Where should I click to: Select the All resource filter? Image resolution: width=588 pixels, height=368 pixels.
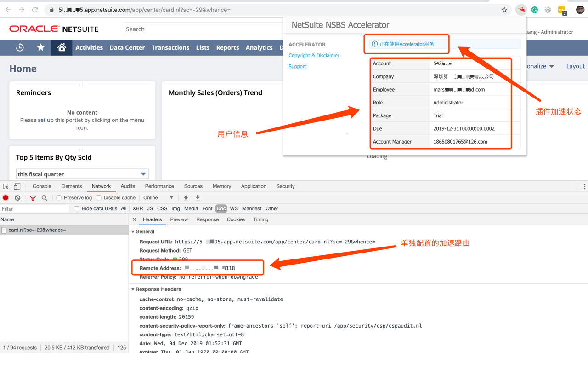coord(124,208)
